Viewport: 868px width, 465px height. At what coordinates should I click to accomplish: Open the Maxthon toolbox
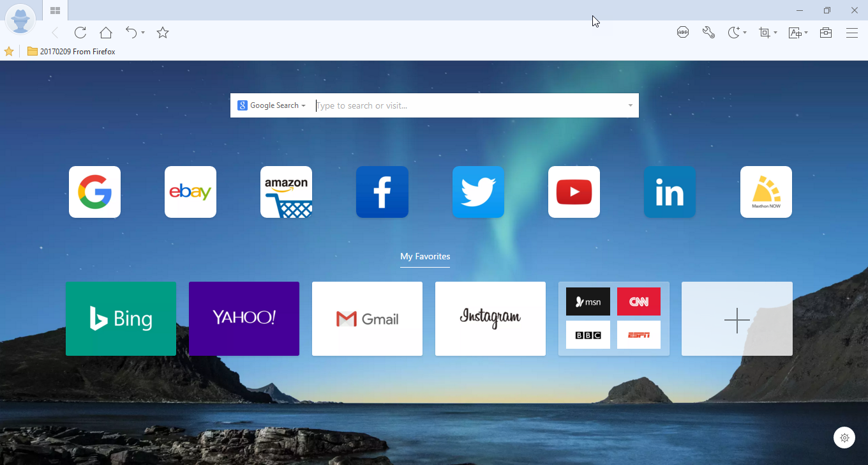point(825,32)
